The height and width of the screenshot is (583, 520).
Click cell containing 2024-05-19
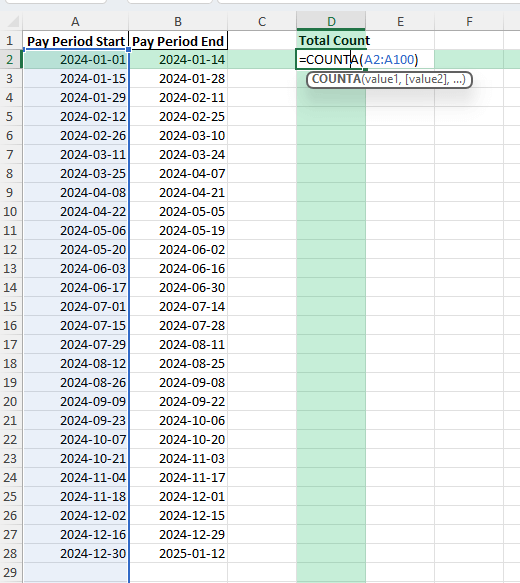(x=178, y=231)
